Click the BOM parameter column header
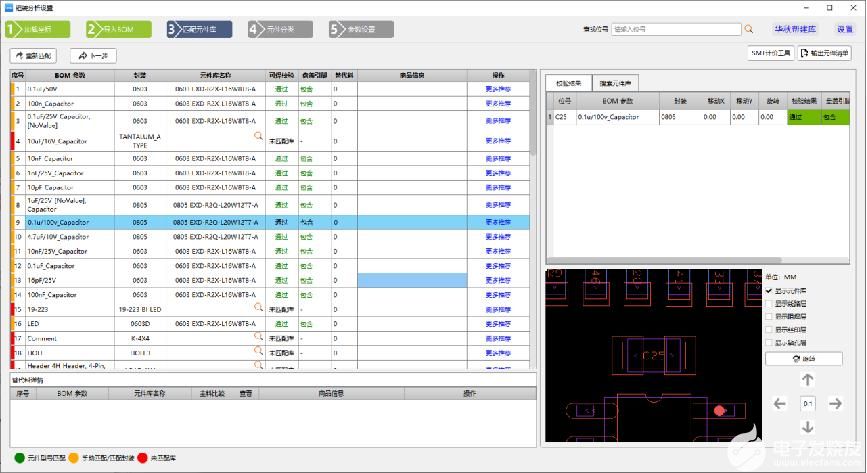 point(70,75)
